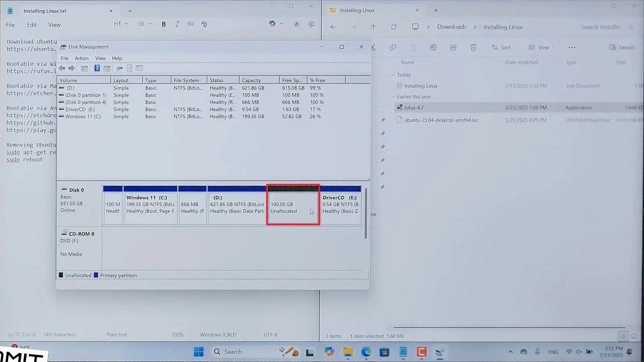Select the rufus-4.7 file in File Explorer
This screenshot has height=362, width=644.
pos(518,108)
